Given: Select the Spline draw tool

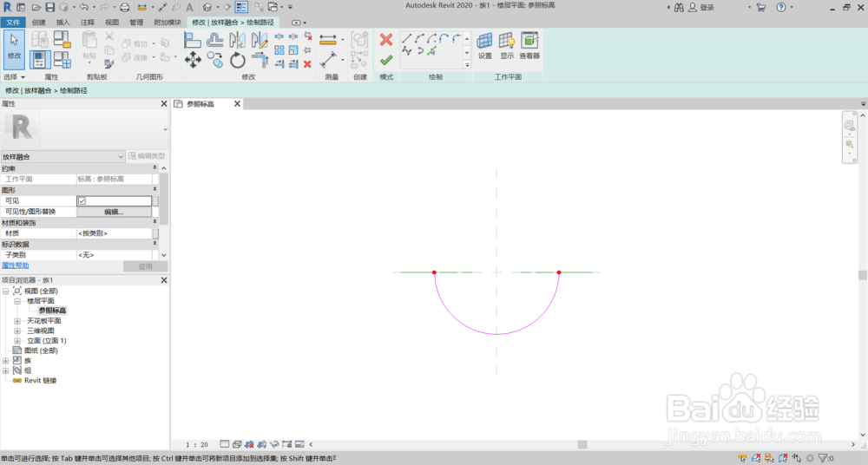Looking at the screenshot, I should point(407,51).
